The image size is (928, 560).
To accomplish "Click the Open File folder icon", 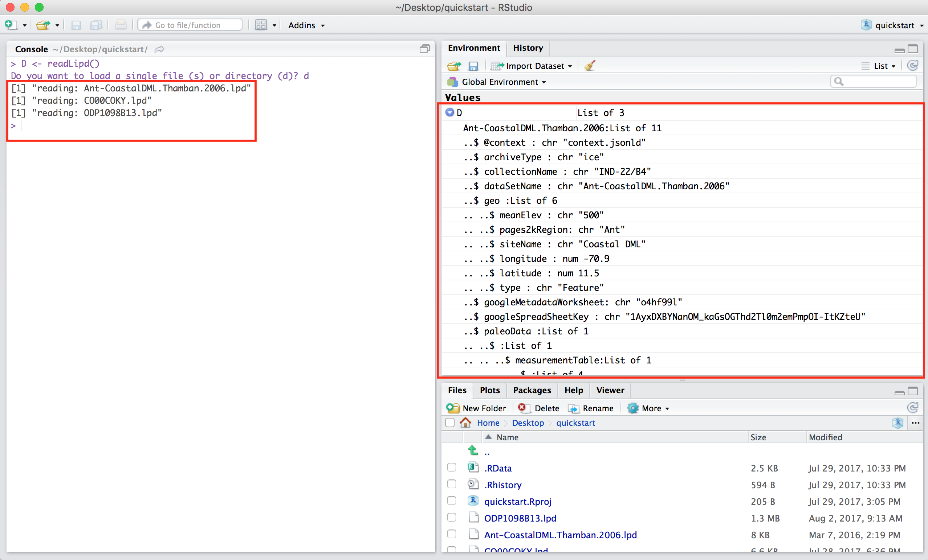I will [43, 25].
